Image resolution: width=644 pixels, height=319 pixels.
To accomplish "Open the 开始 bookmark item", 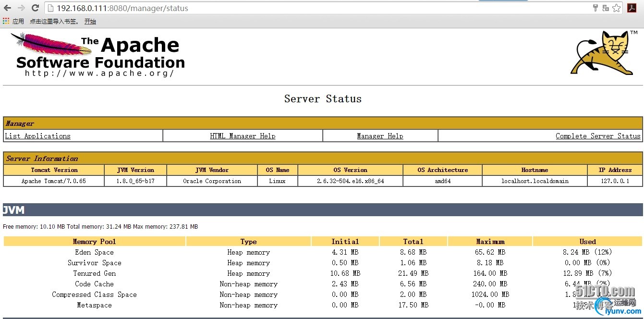I will coord(90,21).
